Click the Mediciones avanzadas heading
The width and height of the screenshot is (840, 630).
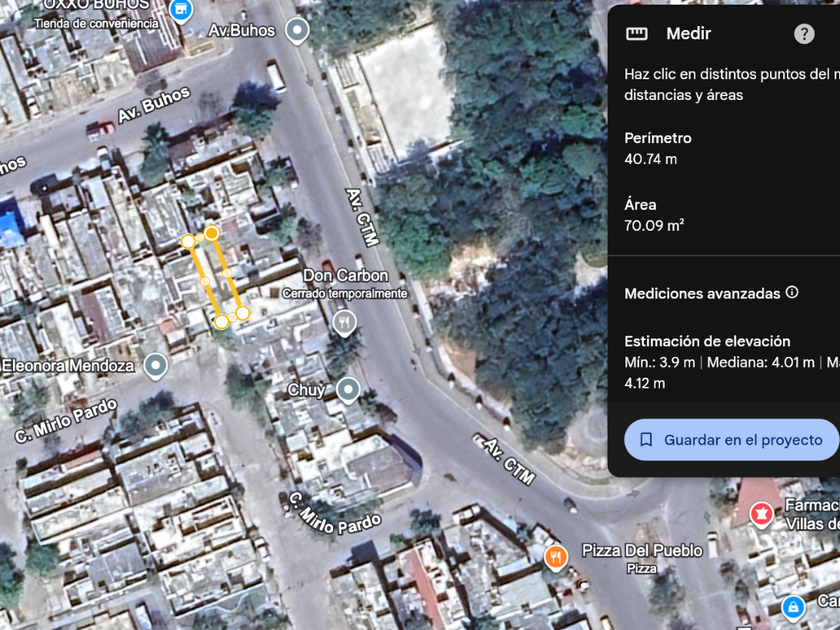click(x=702, y=294)
